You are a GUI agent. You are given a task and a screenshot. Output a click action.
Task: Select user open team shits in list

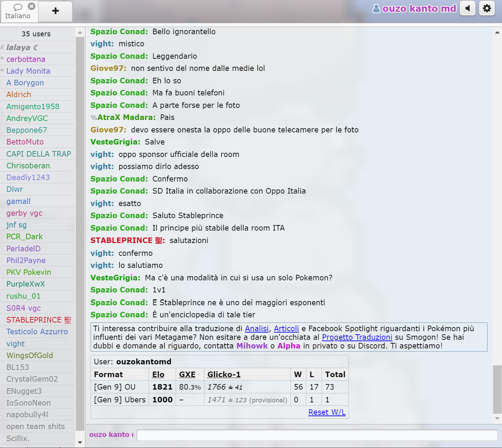coord(37,426)
